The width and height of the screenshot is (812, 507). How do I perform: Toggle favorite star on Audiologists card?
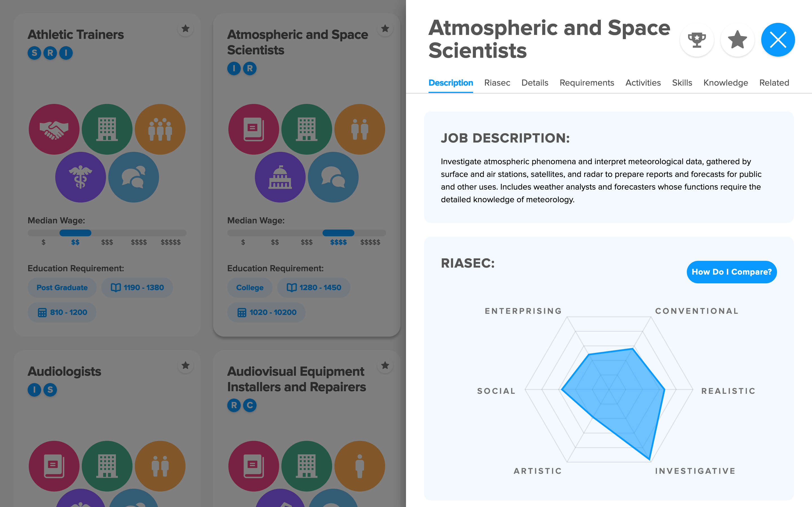pos(186,366)
